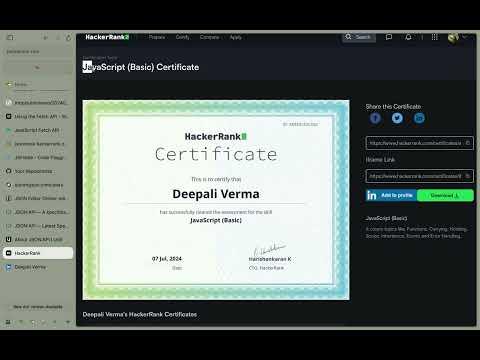480x360 pixels.
Task: Copy the Iframe link with copy icon
Action: pos(468,176)
